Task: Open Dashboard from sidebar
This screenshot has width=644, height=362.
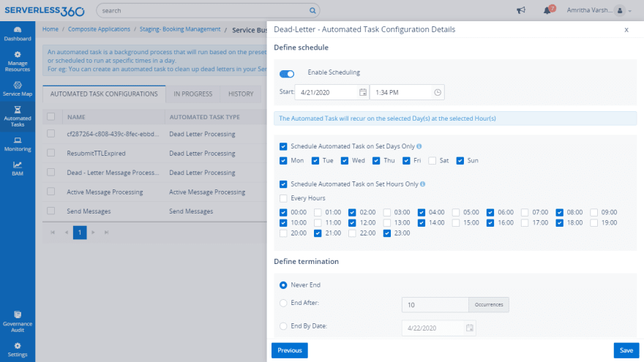Action: 18,34
